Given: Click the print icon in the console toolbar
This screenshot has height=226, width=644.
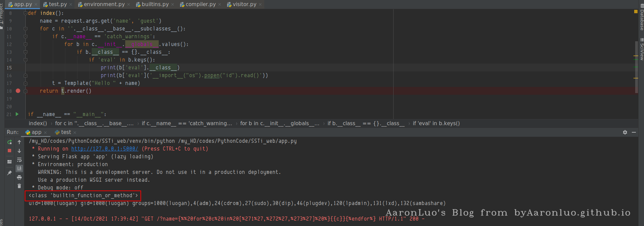Looking at the screenshot, I should tap(19, 177).
